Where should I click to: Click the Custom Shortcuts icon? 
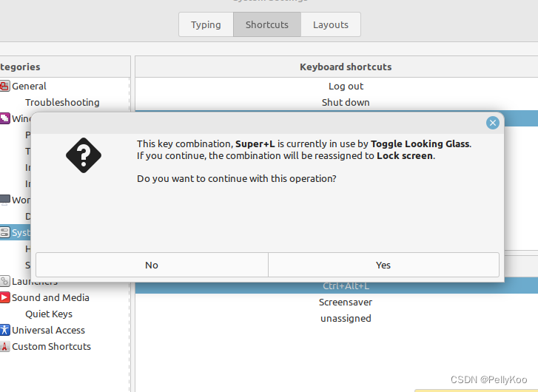click(4, 346)
